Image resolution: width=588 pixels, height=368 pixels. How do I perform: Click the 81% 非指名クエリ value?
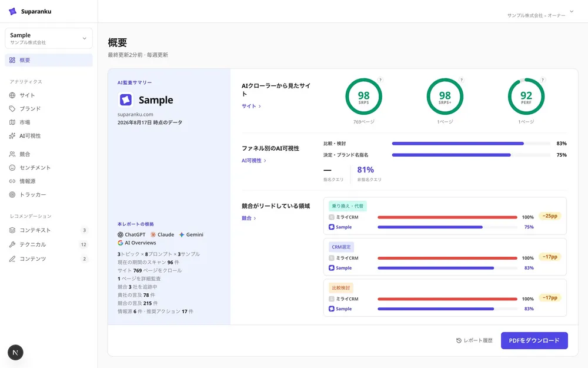(365, 170)
